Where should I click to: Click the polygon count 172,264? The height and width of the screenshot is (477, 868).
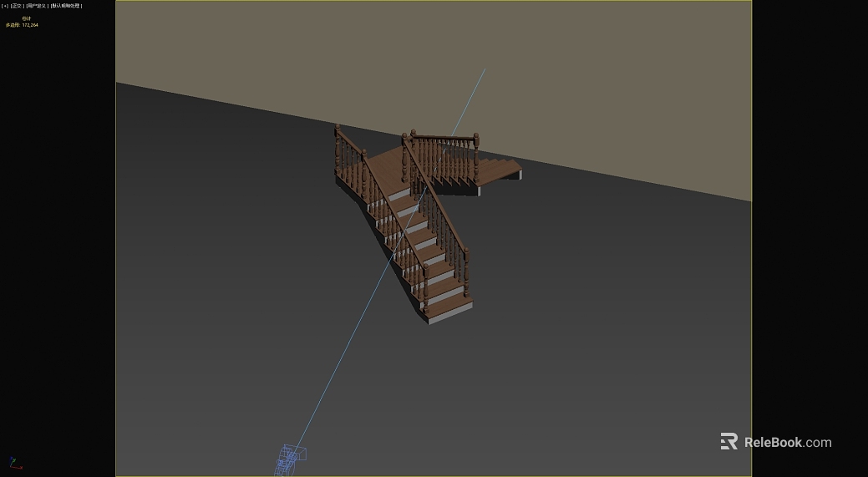pyautogui.click(x=30, y=25)
